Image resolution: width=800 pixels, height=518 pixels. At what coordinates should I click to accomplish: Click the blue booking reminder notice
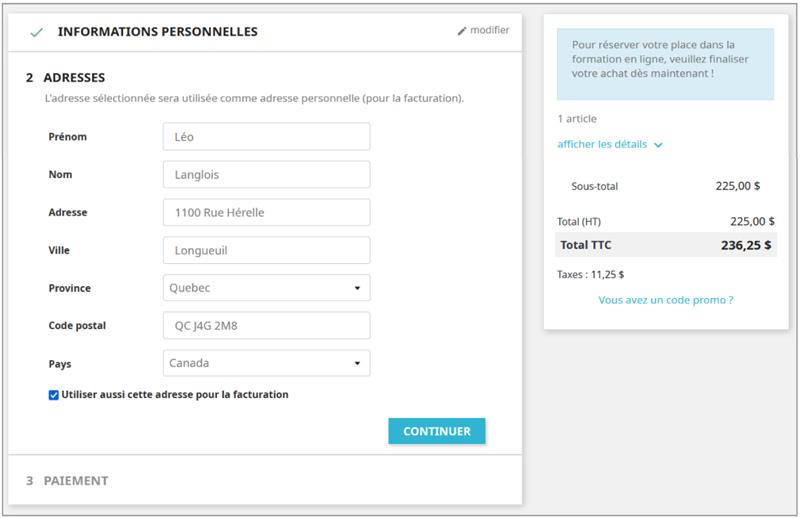(x=665, y=63)
